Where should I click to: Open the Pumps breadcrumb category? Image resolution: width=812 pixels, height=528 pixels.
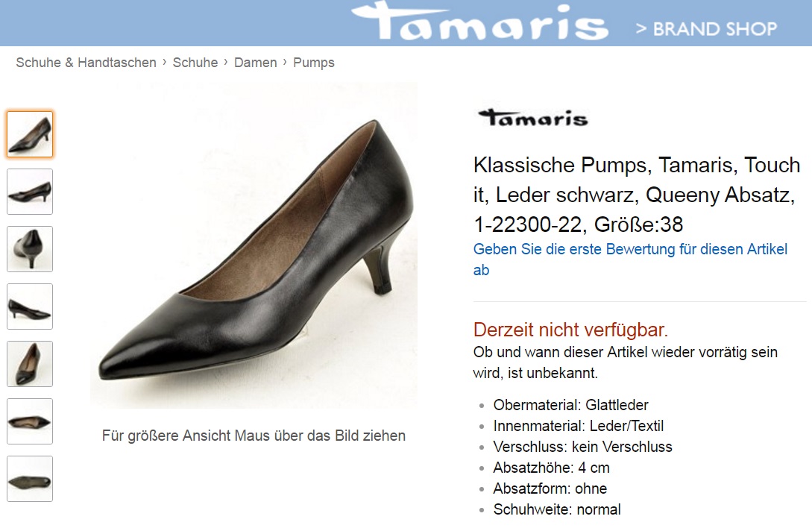pos(314,63)
